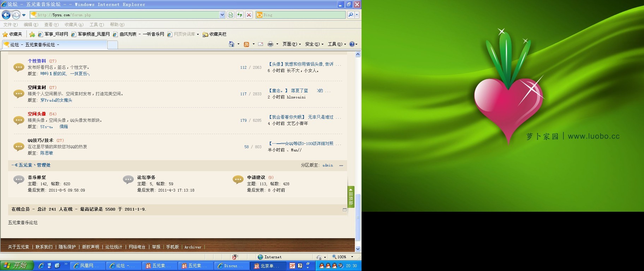This screenshot has height=271, width=644.
Task: Click the IE Forward arrow button
Action: pyautogui.click(x=16, y=15)
